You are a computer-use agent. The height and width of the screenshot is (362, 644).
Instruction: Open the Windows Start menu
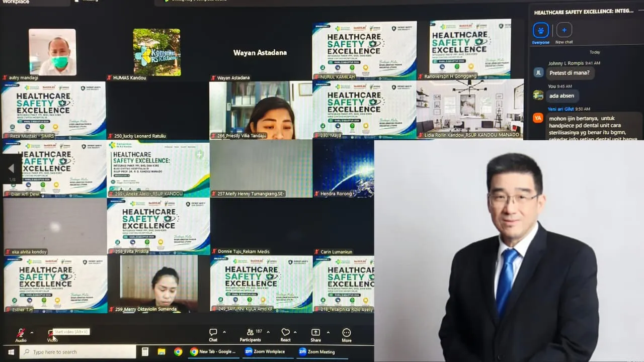tap(10, 352)
